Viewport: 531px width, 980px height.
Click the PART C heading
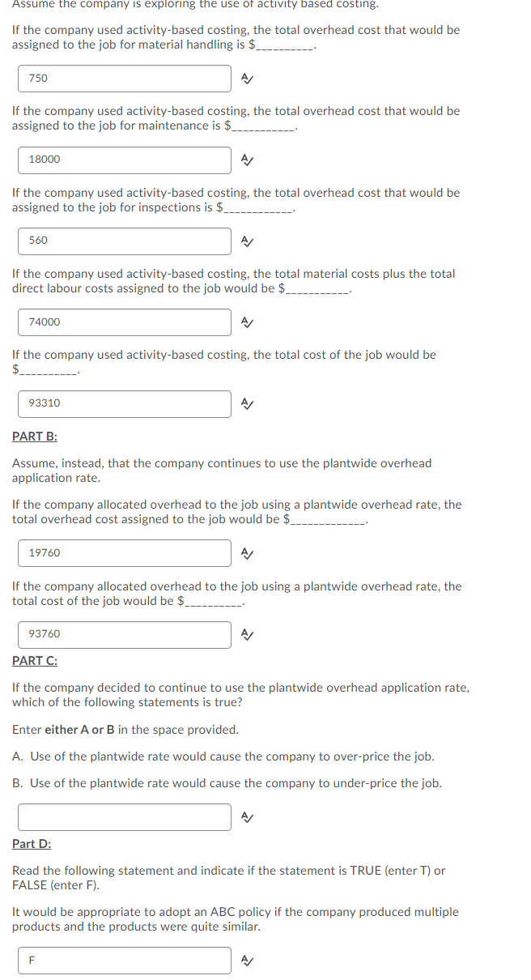click(36, 660)
